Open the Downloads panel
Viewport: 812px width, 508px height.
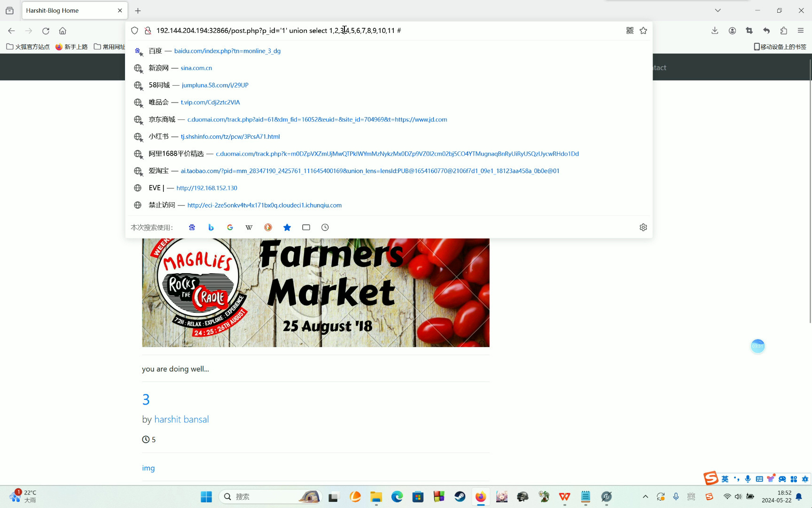(x=715, y=30)
